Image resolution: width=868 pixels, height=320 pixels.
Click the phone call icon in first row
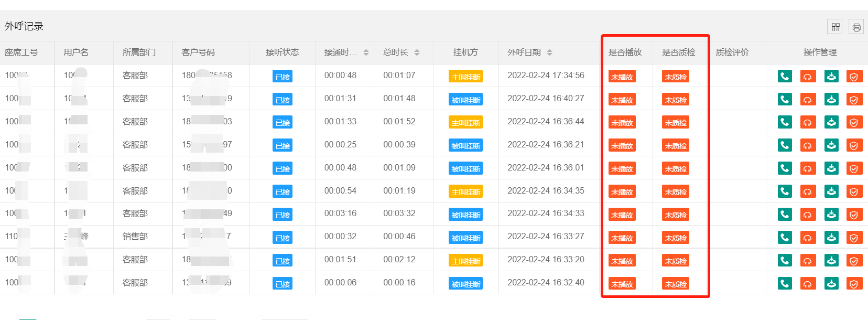pyautogui.click(x=785, y=77)
